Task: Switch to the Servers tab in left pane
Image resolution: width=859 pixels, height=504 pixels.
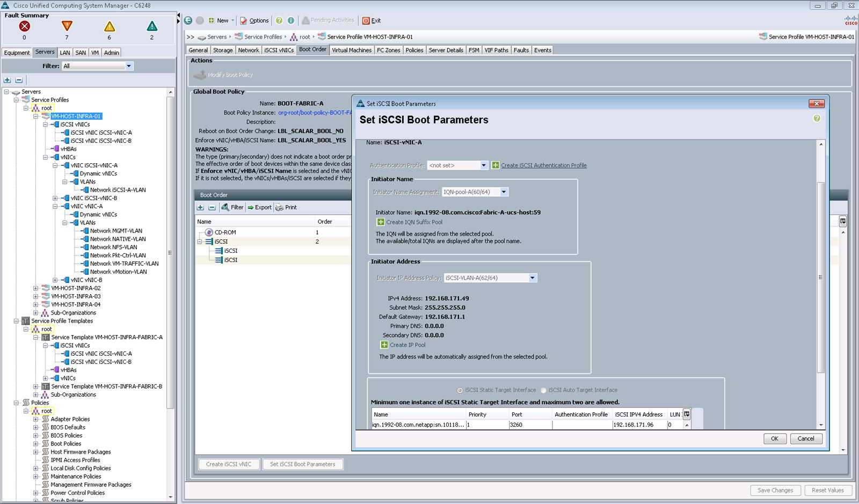Action: point(45,52)
